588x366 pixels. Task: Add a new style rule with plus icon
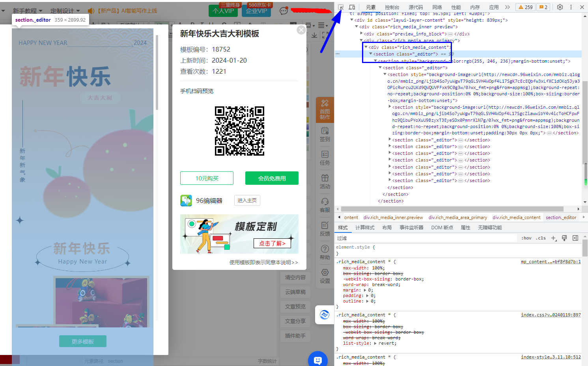pyautogui.click(x=554, y=238)
